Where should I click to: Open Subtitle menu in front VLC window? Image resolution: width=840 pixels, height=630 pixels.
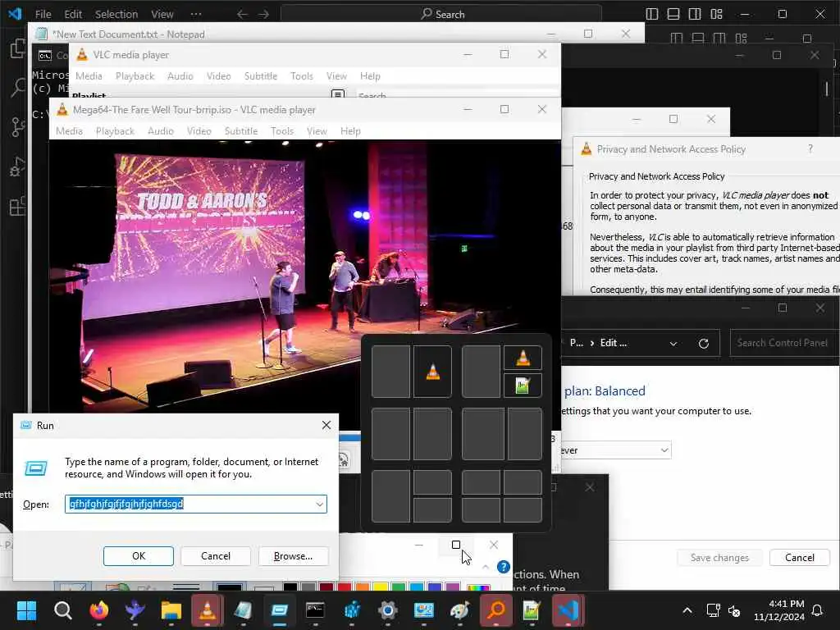coord(241,131)
